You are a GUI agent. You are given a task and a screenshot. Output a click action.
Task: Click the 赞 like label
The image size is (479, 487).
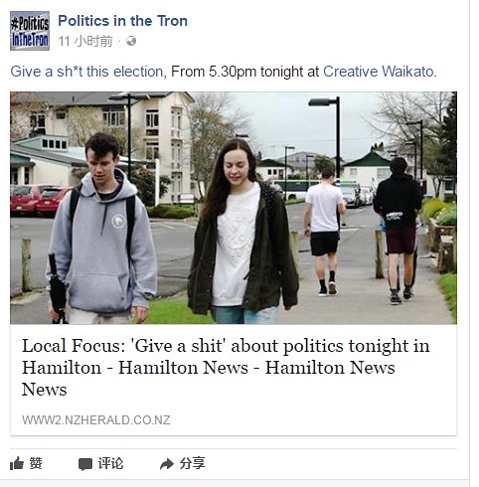coord(36,463)
